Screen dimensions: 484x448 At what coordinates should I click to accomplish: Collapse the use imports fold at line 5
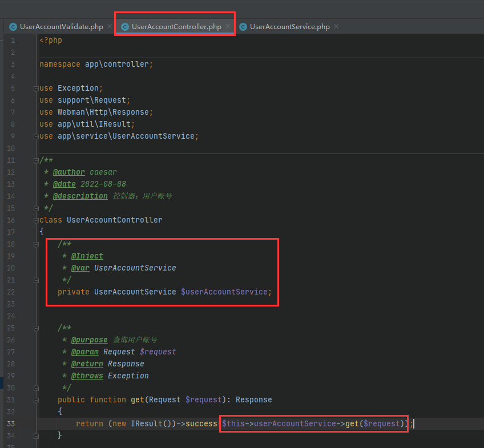click(x=36, y=88)
